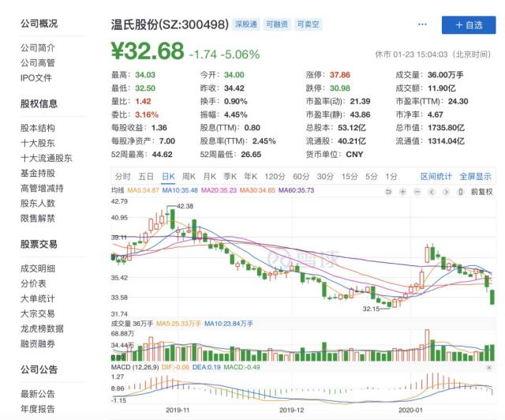
Task: Zoom out the K-line chart with minus icon
Action: pyautogui.click(x=417, y=192)
